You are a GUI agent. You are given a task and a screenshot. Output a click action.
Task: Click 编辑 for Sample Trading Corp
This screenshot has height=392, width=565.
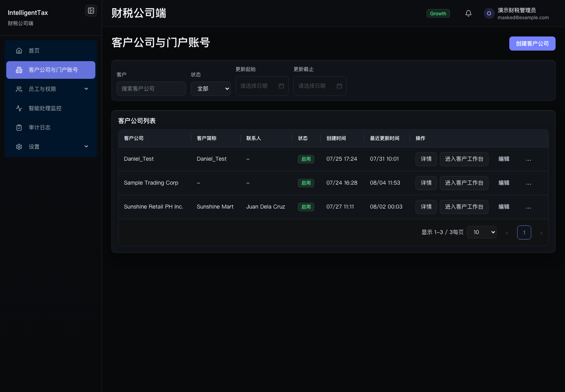[x=504, y=183]
